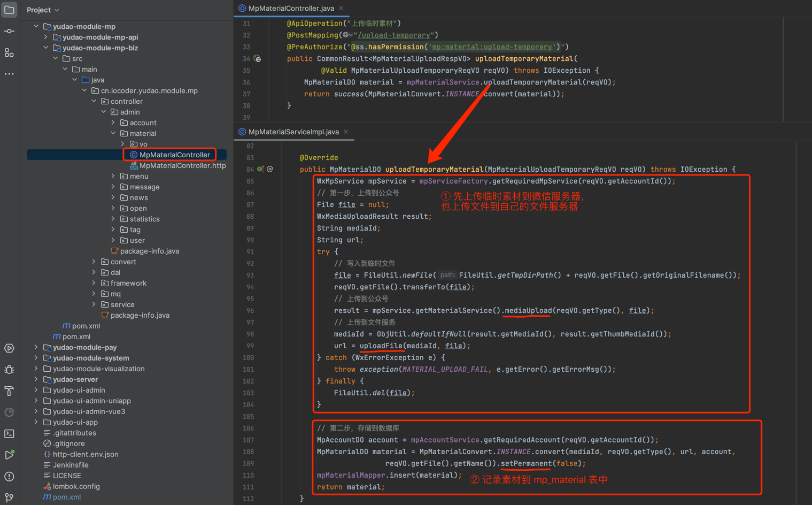Expand the yudao-module-pay folder

(x=36, y=347)
